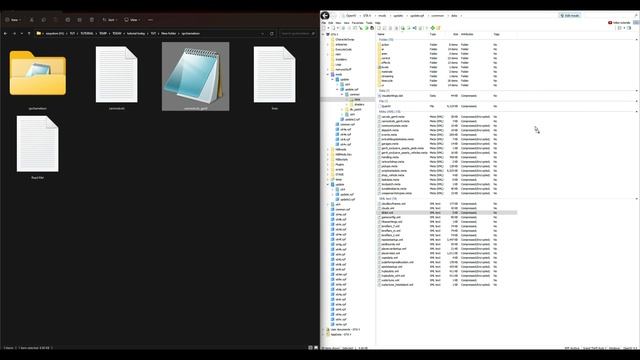Viewport: 640px width, 360px height.
Task: Click the Delete trash icon in File Explorer
Action: tap(91, 20)
